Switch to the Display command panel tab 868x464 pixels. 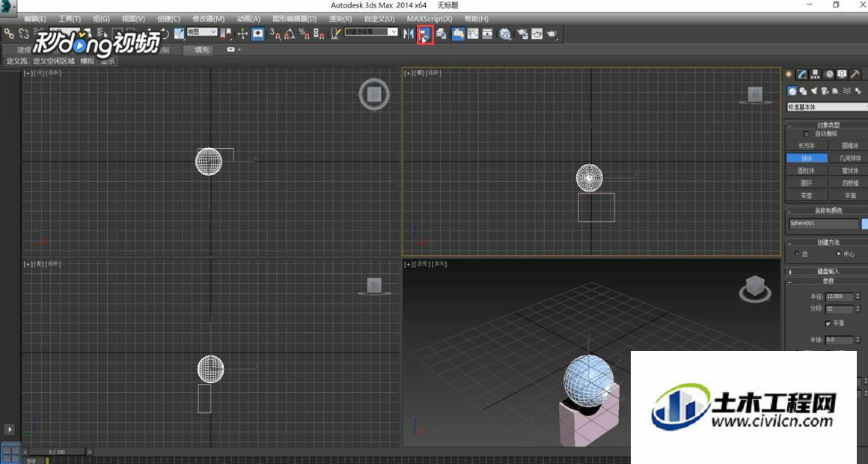tap(843, 73)
